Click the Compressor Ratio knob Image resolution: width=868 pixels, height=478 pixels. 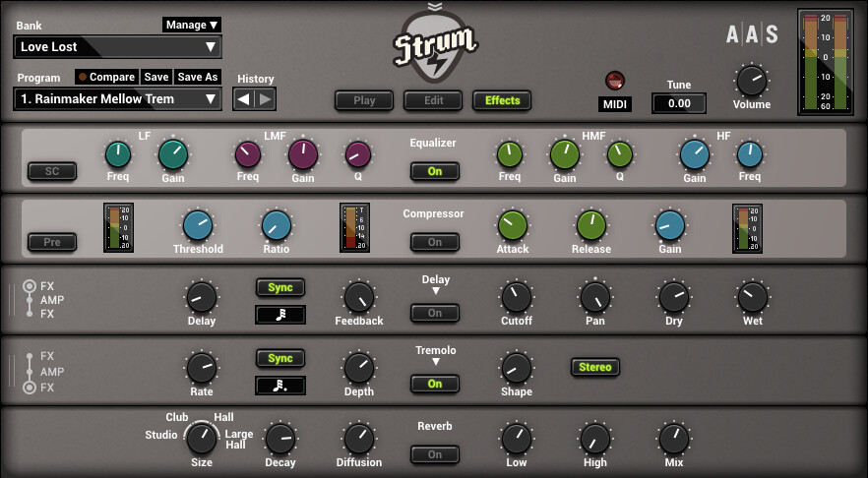click(x=277, y=225)
